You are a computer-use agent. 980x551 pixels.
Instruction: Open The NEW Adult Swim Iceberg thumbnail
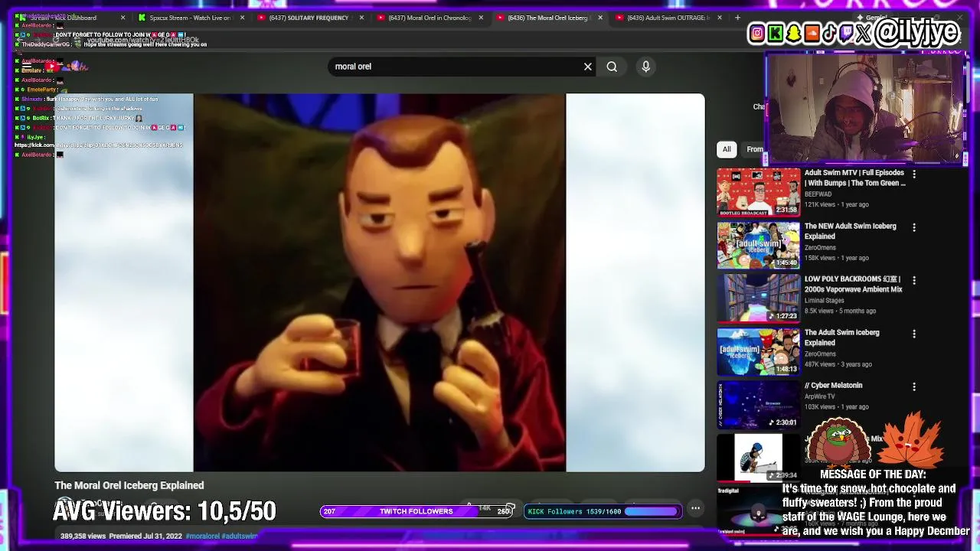pyautogui.click(x=758, y=246)
